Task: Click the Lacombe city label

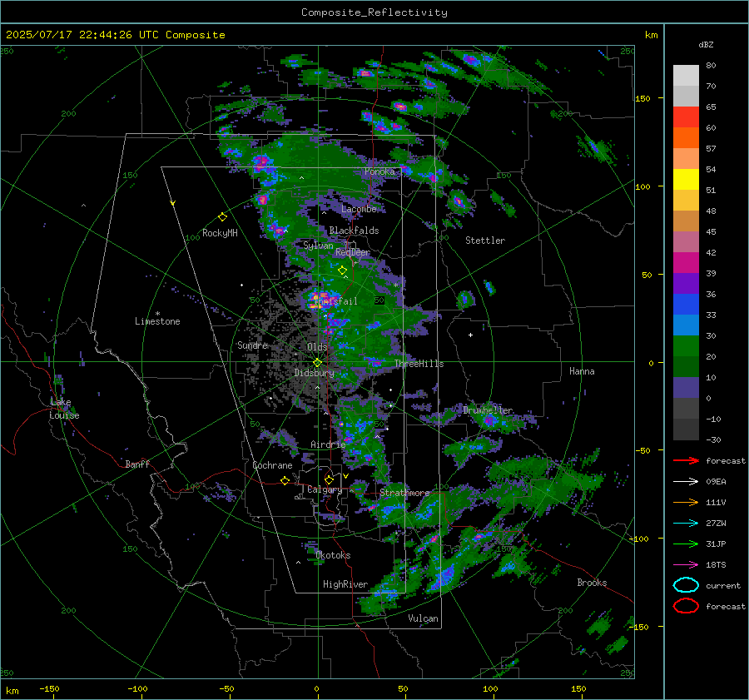Action: tap(359, 209)
